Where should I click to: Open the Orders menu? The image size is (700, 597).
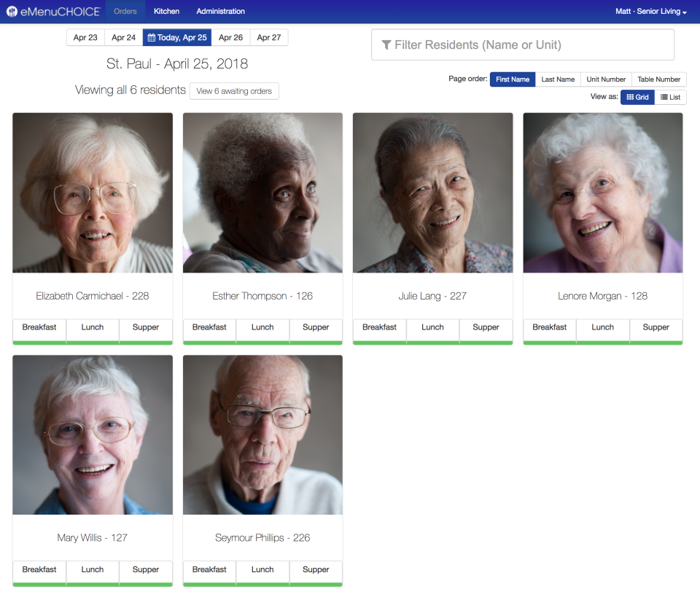(125, 11)
